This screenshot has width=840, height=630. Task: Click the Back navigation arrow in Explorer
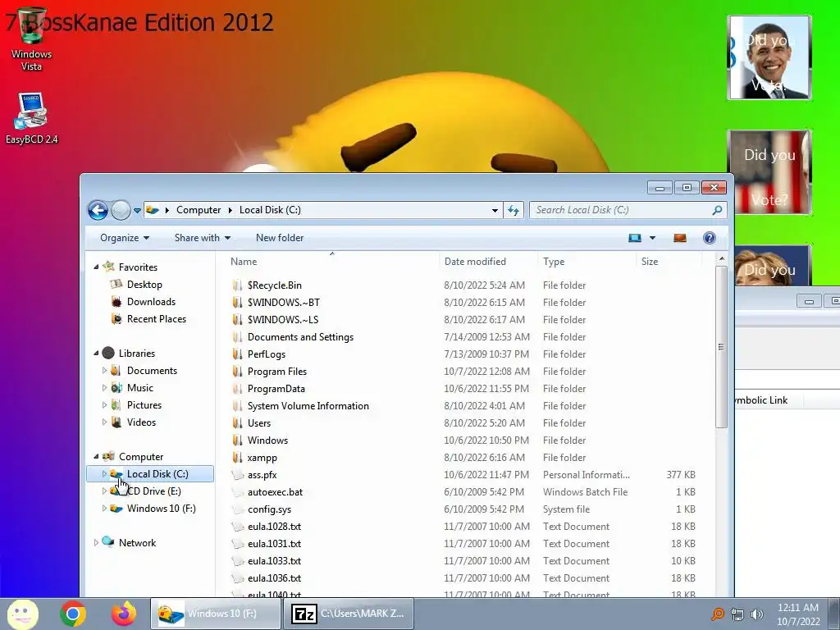[x=98, y=210]
